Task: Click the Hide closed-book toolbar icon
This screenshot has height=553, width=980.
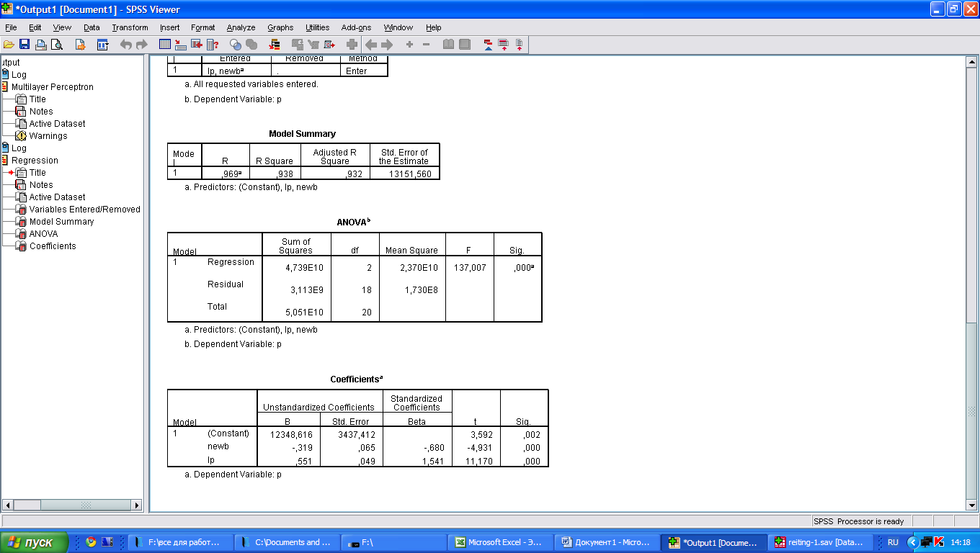Action: click(x=465, y=45)
